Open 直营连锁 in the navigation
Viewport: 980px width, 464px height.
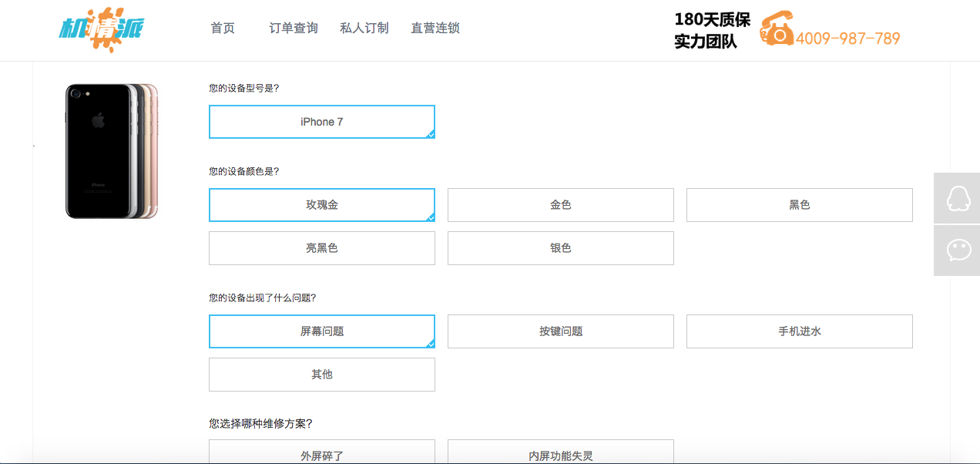[435, 29]
